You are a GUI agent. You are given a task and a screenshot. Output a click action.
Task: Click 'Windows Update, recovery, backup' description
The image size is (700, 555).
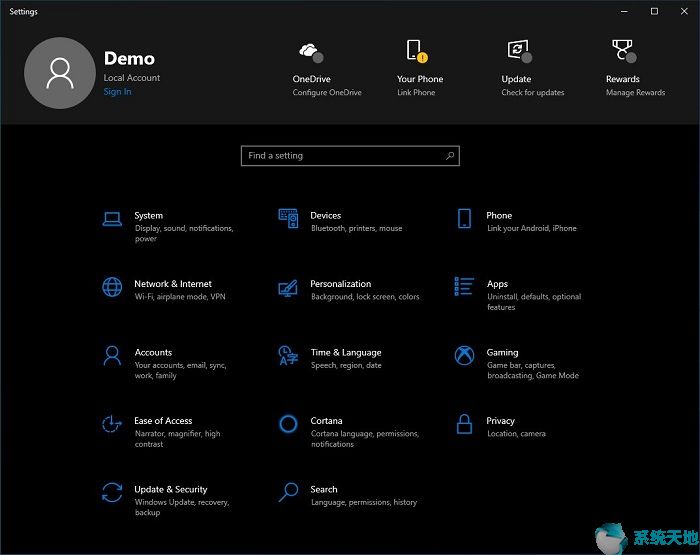pos(182,507)
